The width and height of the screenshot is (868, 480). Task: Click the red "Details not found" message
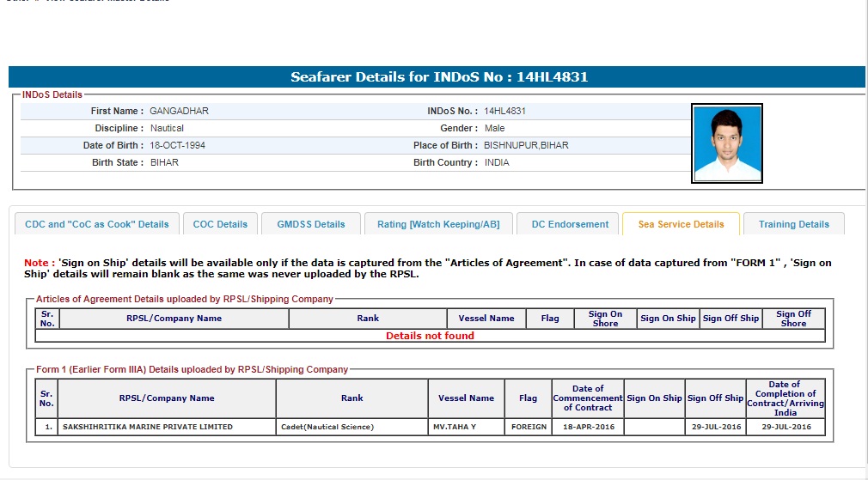[430, 336]
